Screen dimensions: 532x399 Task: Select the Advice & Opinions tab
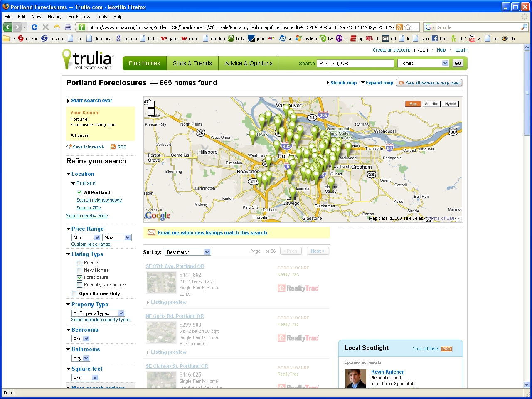pos(249,63)
